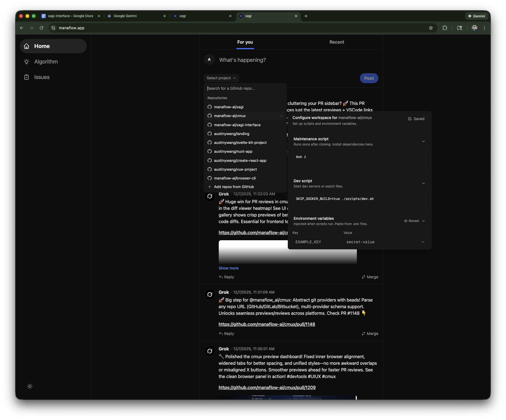Image resolution: width=506 pixels, height=420 pixels.
Task: Close the Google Gemini tab
Action: click(x=165, y=16)
